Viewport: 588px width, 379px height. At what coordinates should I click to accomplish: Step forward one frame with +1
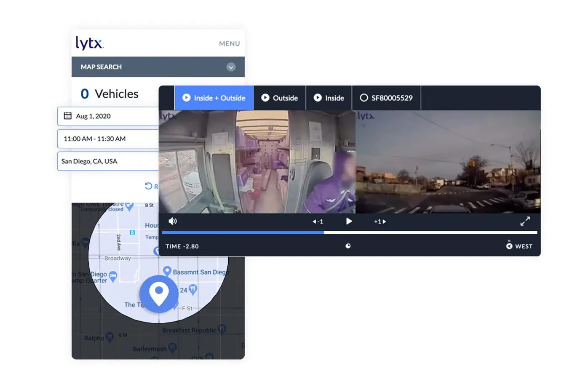coord(380,222)
